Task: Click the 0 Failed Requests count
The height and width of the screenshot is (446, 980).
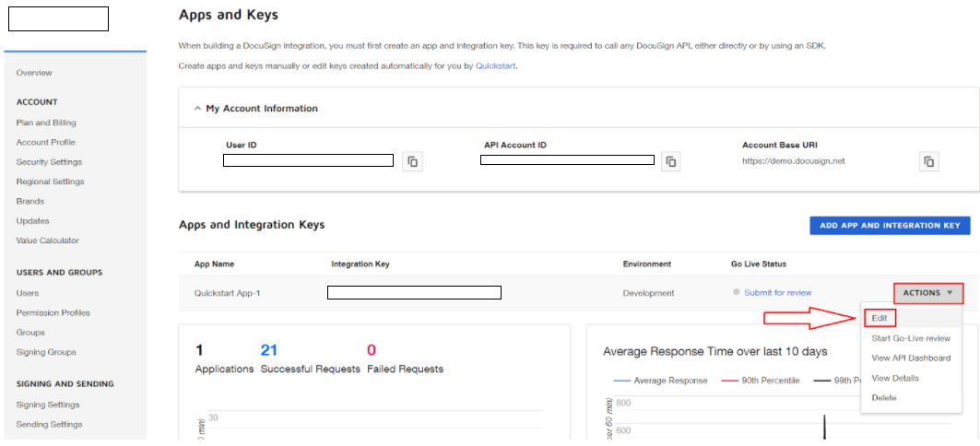Action: 372,350
